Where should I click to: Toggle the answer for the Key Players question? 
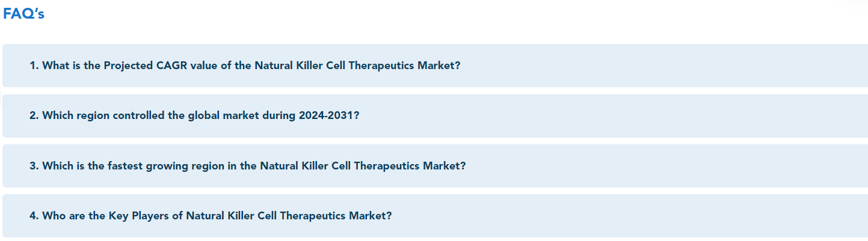[x=435, y=216]
